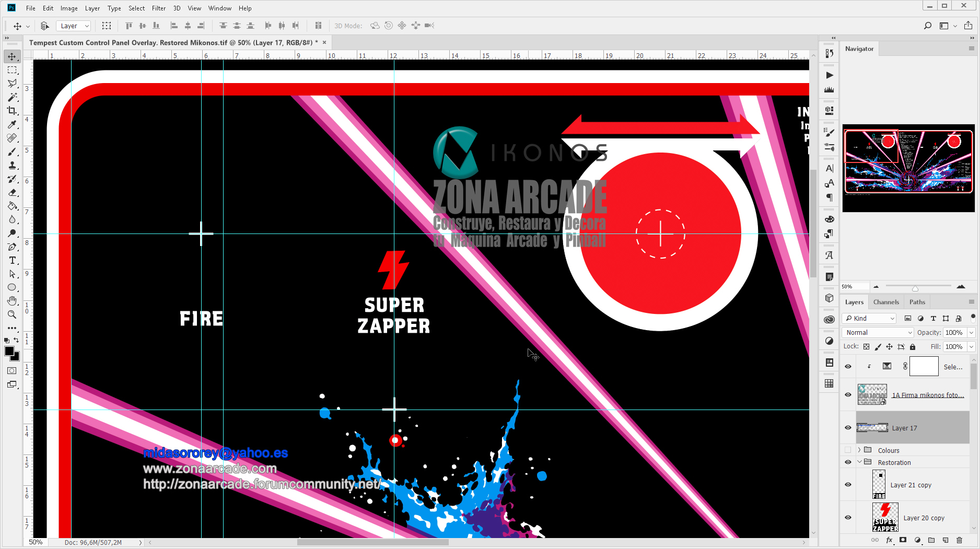Hide the Layer 21 copy layer
This screenshot has height=549, width=980.
point(848,485)
